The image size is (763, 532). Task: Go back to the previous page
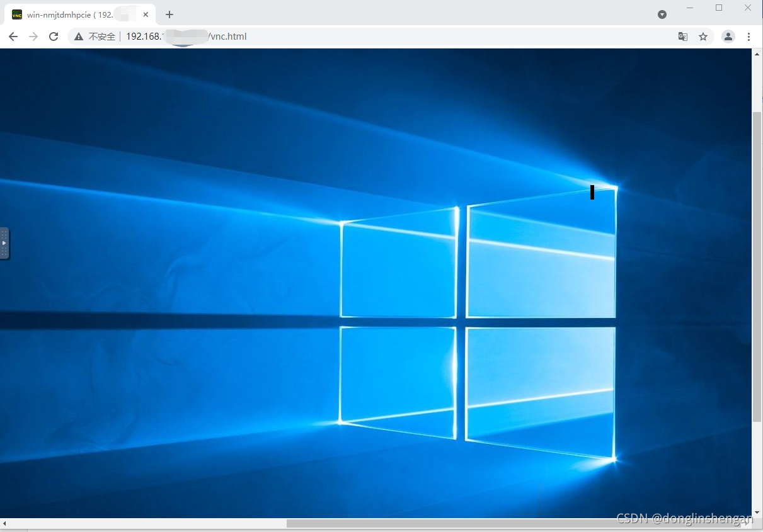[13, 37]
